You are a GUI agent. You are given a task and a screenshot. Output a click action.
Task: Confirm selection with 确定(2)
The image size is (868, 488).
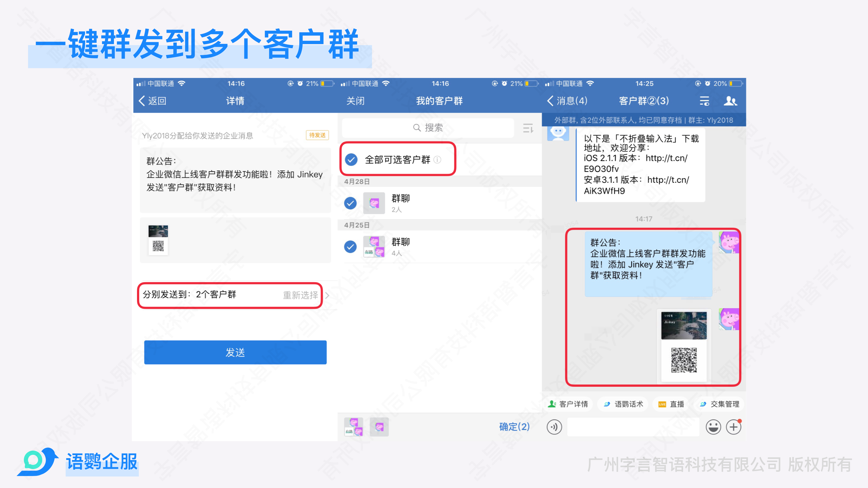pyautogui.click(x=514, y=427)
